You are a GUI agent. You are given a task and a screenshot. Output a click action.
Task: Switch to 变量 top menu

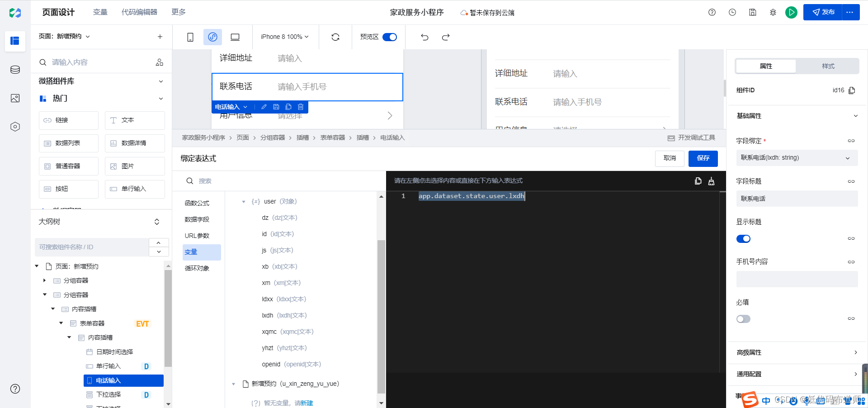pyautogui.click(x=100, y=12)
